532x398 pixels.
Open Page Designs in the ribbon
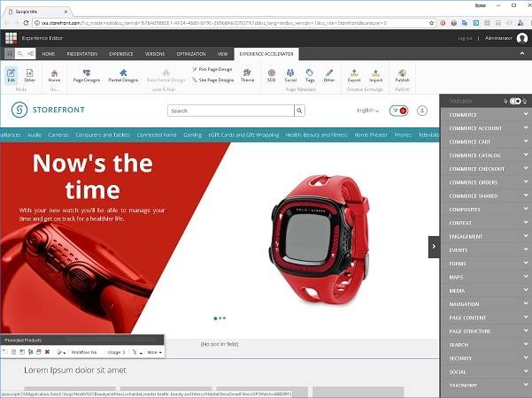click(86, 74)
